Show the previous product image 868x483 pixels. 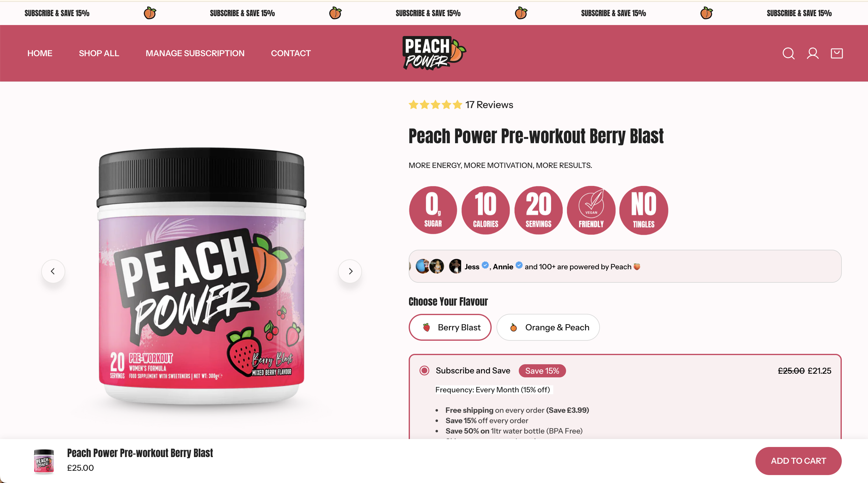pos(53,271)
